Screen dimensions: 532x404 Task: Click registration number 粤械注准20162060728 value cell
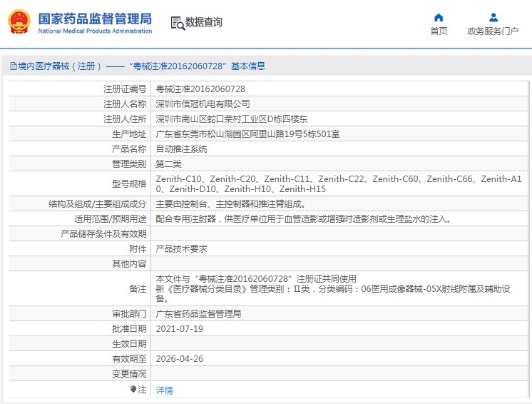(x=200, y=89)
